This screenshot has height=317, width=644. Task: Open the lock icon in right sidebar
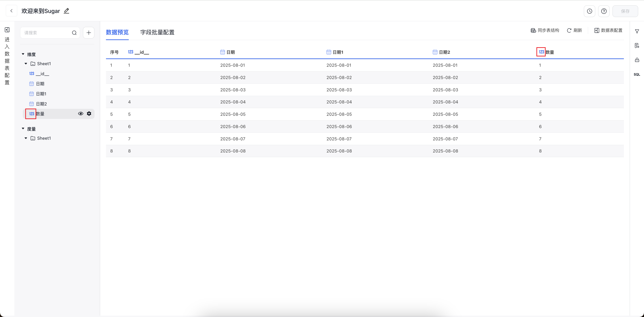point(637,60)
